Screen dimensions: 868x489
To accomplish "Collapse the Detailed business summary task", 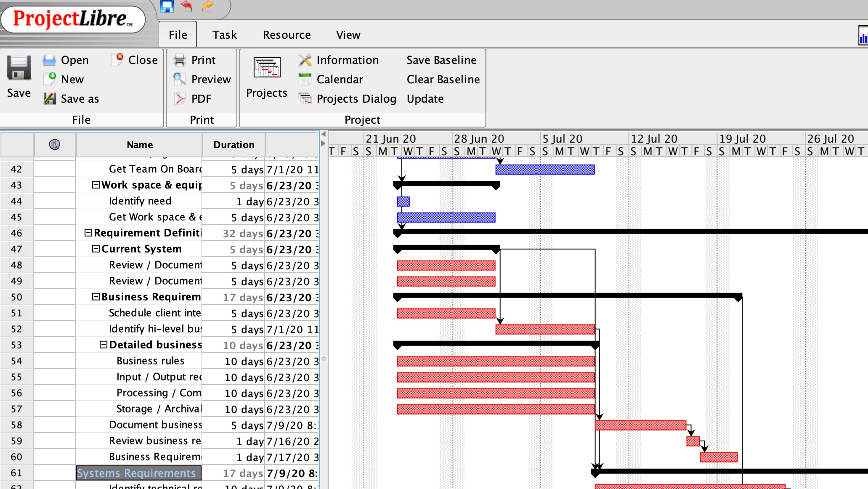I will (x=104, y=345).
